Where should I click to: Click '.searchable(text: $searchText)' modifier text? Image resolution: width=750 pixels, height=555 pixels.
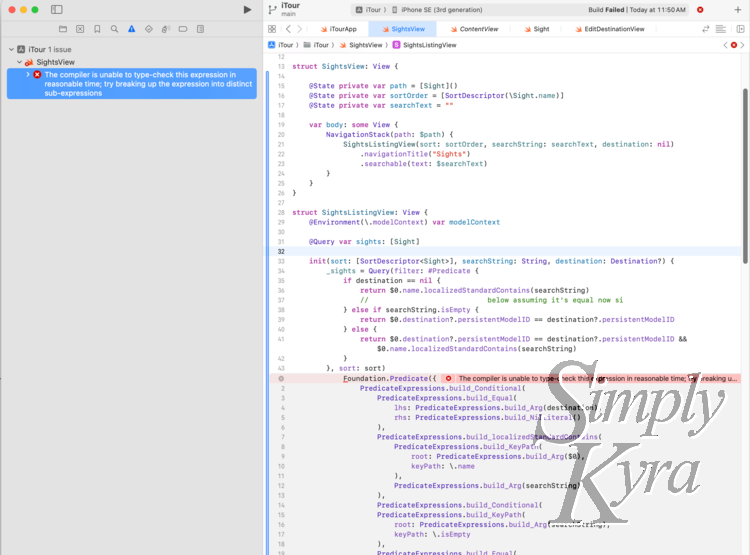click(423, 164)
